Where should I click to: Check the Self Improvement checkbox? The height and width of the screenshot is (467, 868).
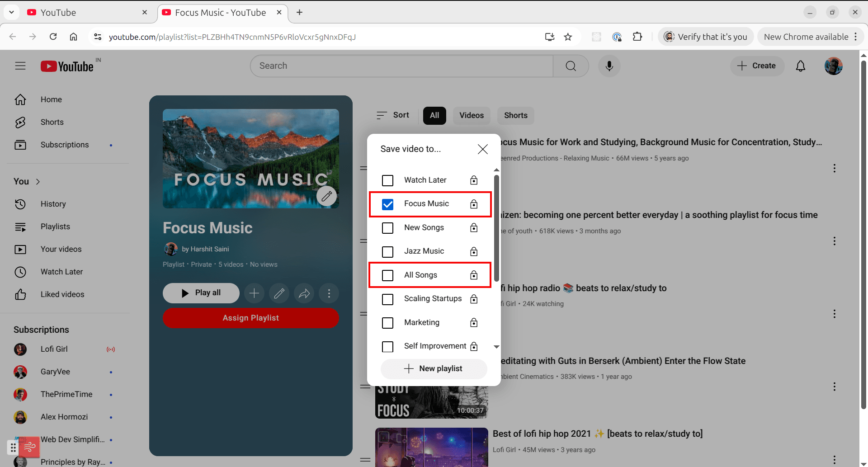pos(387,347)
